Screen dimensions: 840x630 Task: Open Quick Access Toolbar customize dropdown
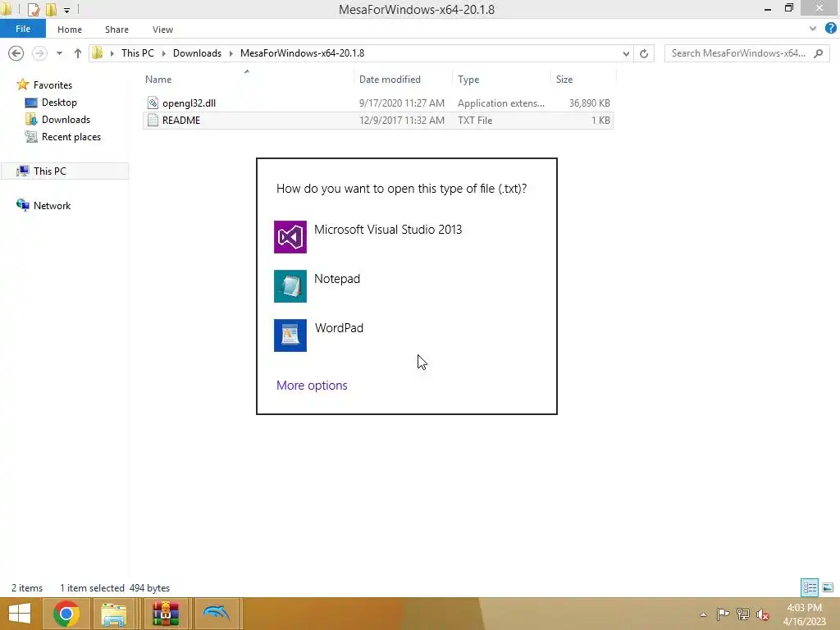click(x=66, y=10)
